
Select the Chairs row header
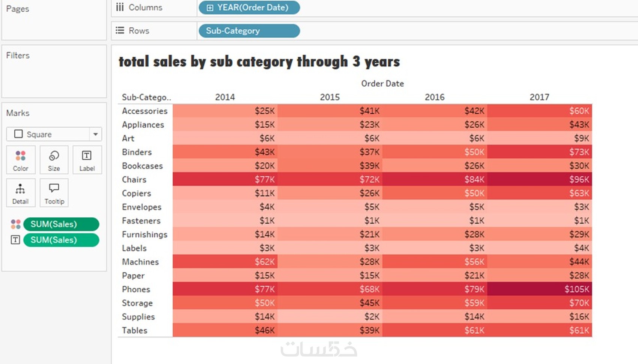(x=134, y=179)
